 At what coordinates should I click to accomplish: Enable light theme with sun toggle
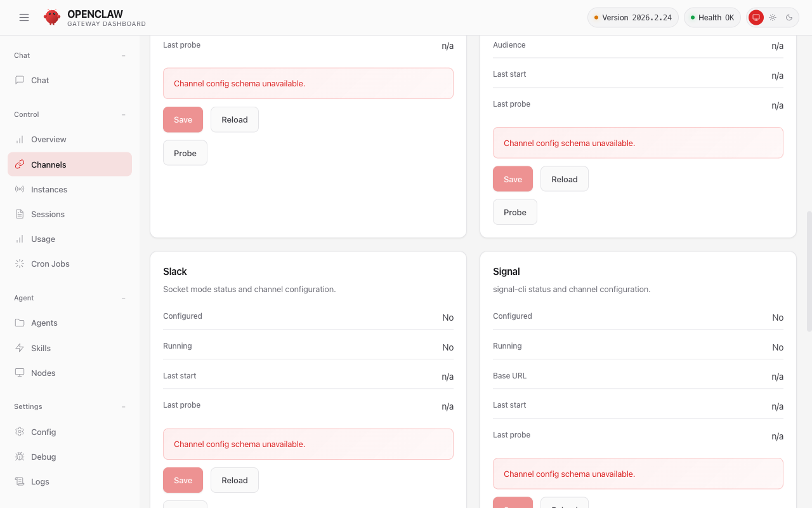[x=773, y=18]
